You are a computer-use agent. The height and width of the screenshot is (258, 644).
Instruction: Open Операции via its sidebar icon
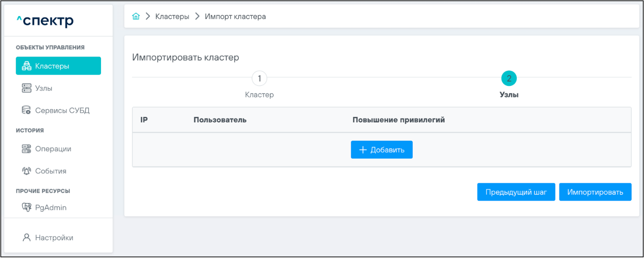tap(27, 149)
